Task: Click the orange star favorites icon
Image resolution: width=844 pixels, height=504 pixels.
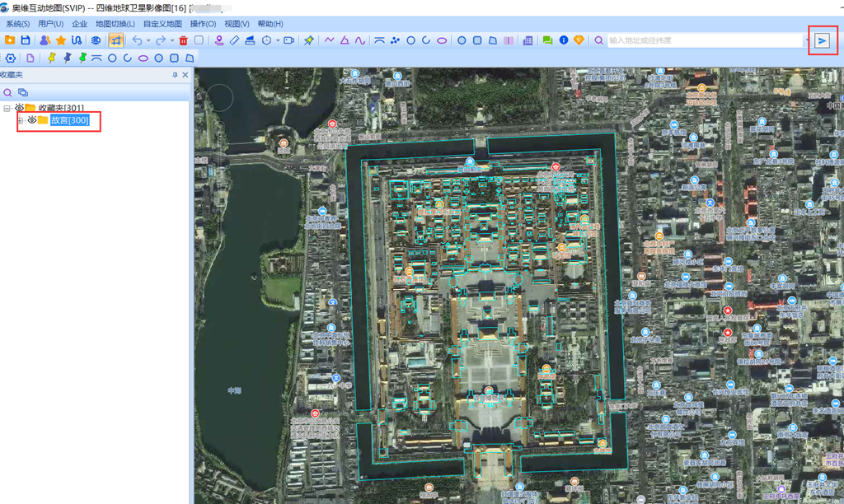Action: pyautogui.click(x=61, y=40)
